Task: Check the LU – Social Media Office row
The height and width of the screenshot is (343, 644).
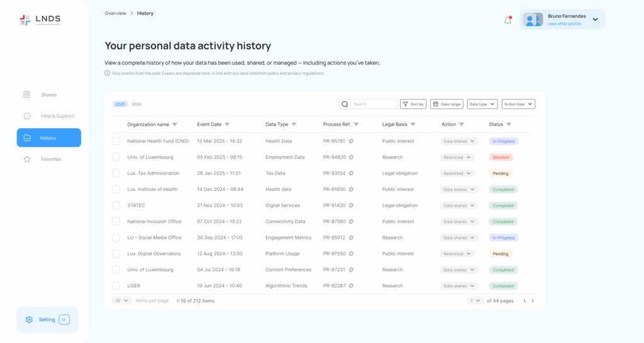Action: (116, 237)
